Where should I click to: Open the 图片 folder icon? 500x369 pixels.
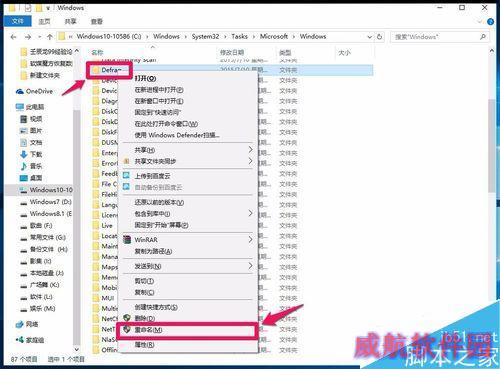coord(24,131)
